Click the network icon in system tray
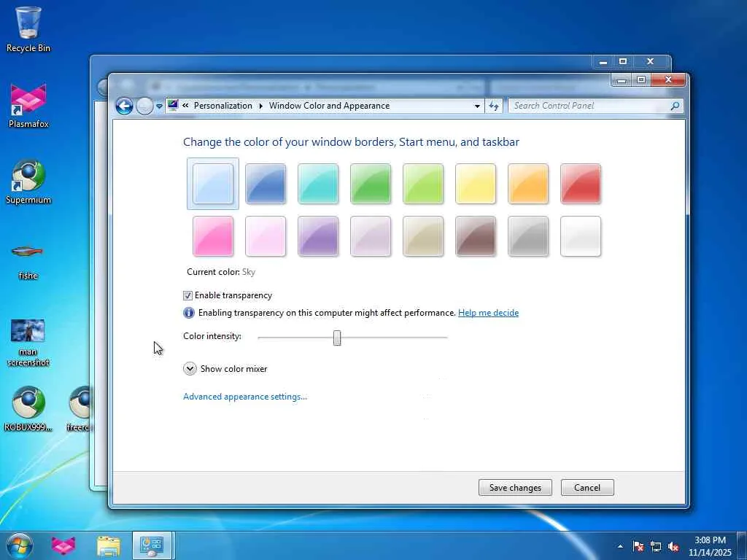The width and height of the screenshot is (747, 560). tap(656, 546)
